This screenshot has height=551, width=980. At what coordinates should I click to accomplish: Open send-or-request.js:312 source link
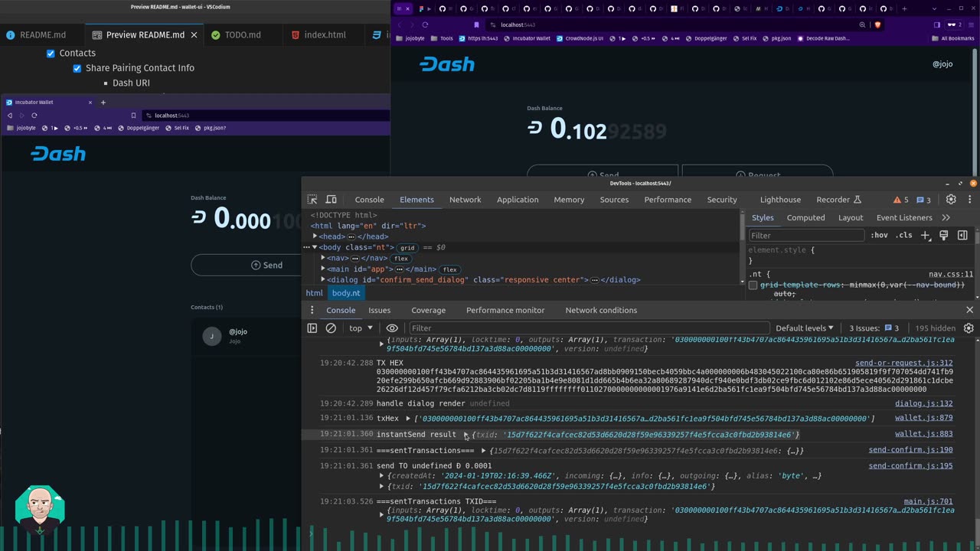click(904, 364)
